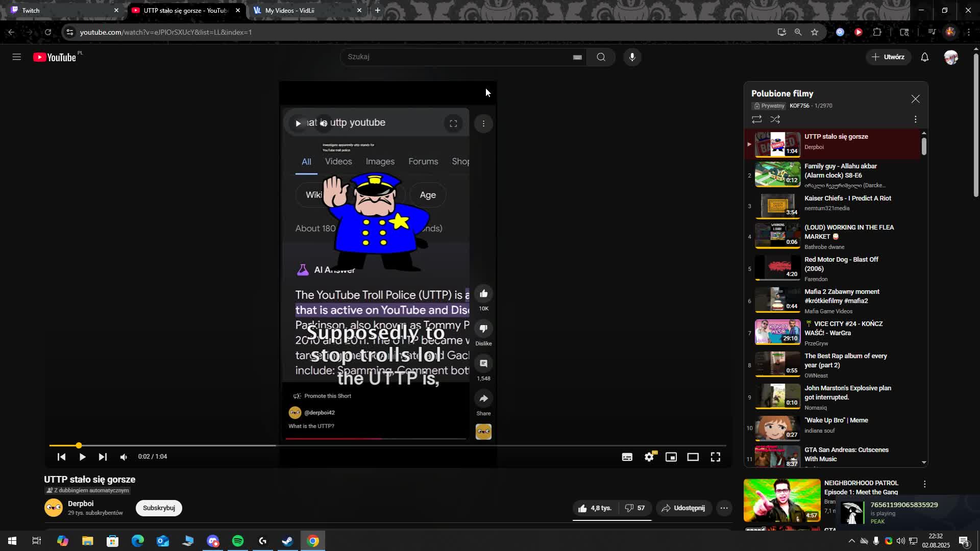Play Family guy - Allahu akbar video
This screenshot has height=551, width=980.
(836, 176)
